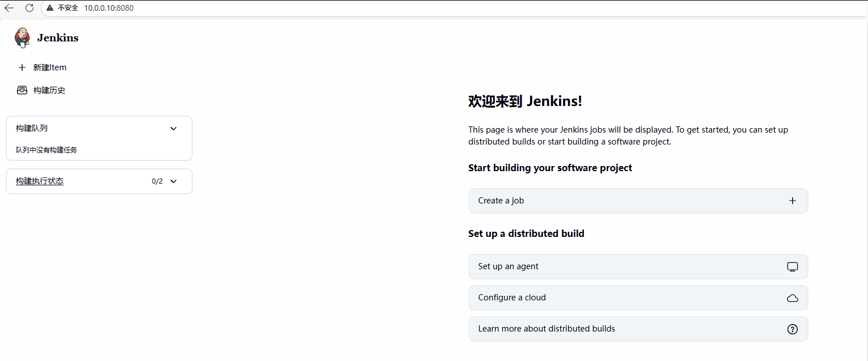Click the Jenkins title text in the header

(58, 38)
